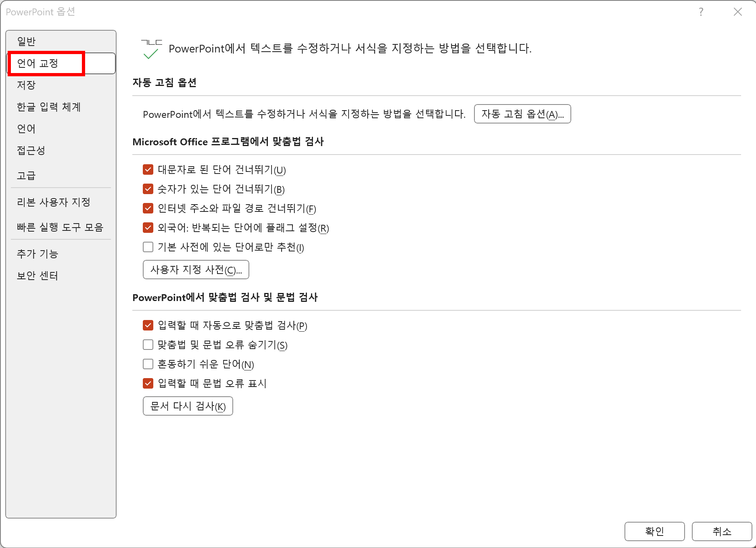The height and width of the screenshot is (548, 756).
Task: Click PowerPoint에서 맞춤법 검사 및 문법 검사 heading
Action: tap(225, 297)
